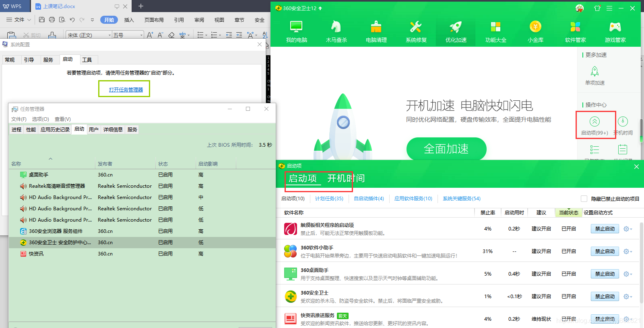Open the 宋体 (正文) font name dropdown
Viewport: 644px width, 328px height.
pyautogui.click(x=109, y=35)
